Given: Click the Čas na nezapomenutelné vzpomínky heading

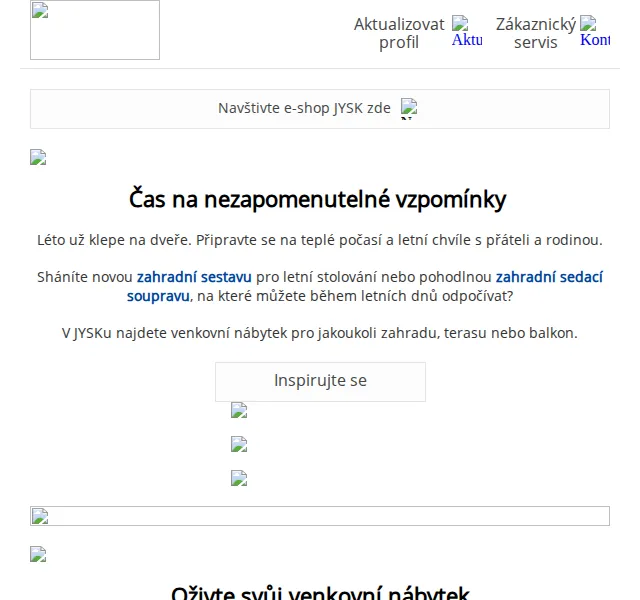Looking at the screenshot, I should pos(318,200).
